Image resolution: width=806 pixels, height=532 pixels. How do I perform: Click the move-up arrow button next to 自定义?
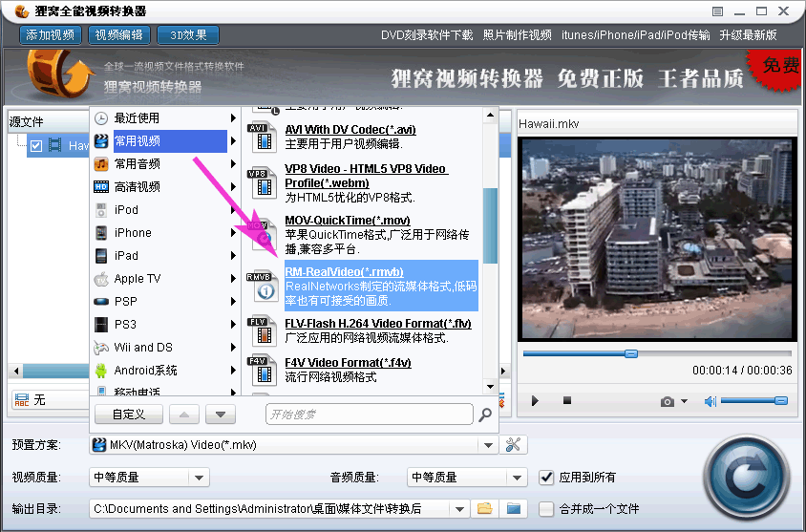(184, 415)
